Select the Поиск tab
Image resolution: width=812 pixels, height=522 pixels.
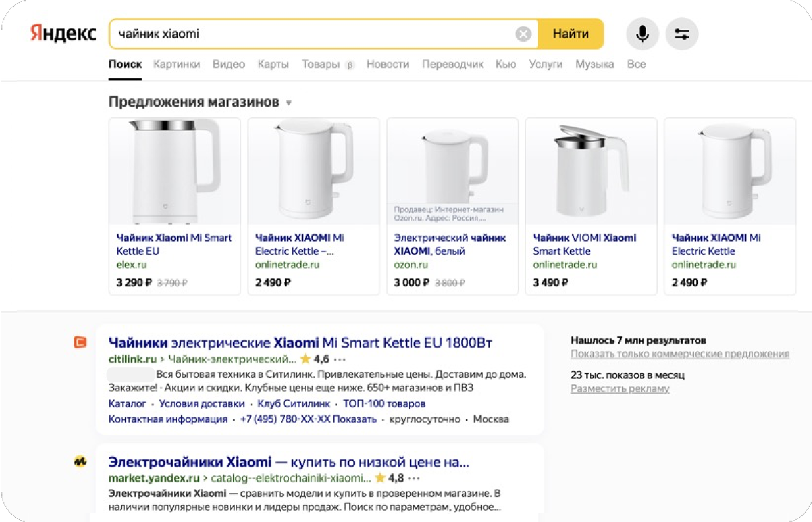[125, 64]
